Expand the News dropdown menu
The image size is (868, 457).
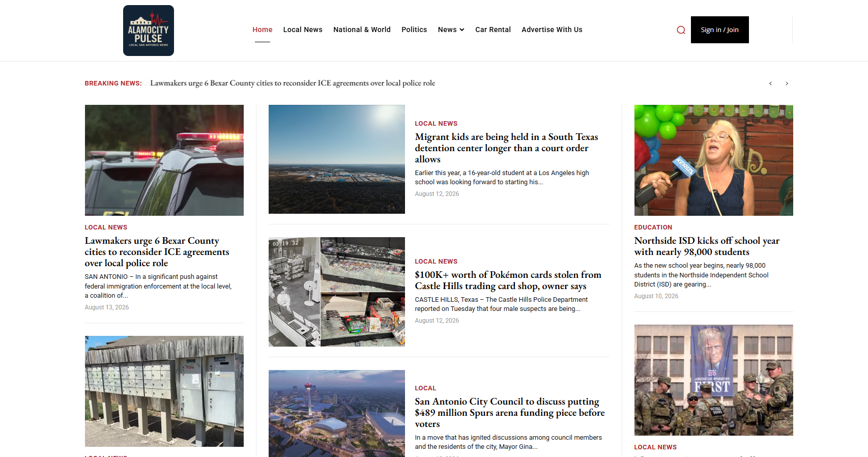click(x=451, y=30)
